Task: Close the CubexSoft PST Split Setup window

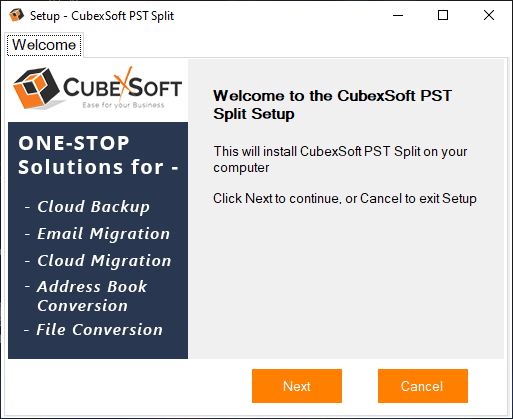Action: click(489, 15)
